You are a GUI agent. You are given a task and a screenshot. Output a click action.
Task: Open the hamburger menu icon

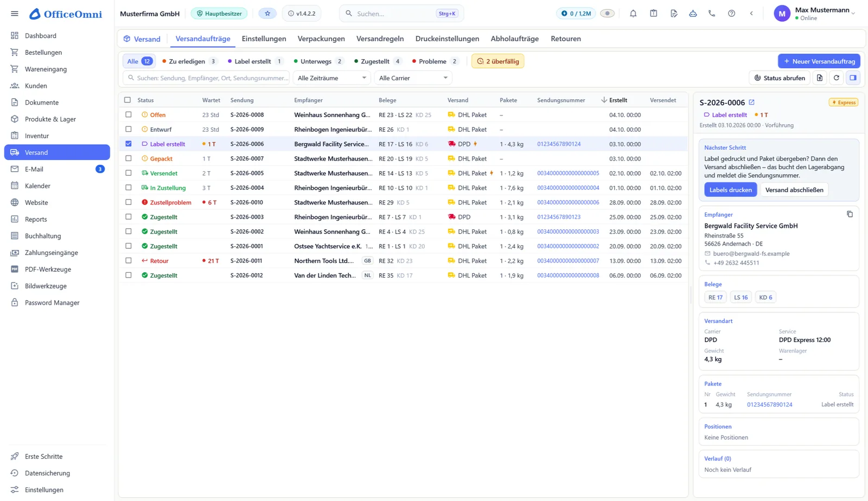pyautogui.click(x=15, y=14)
